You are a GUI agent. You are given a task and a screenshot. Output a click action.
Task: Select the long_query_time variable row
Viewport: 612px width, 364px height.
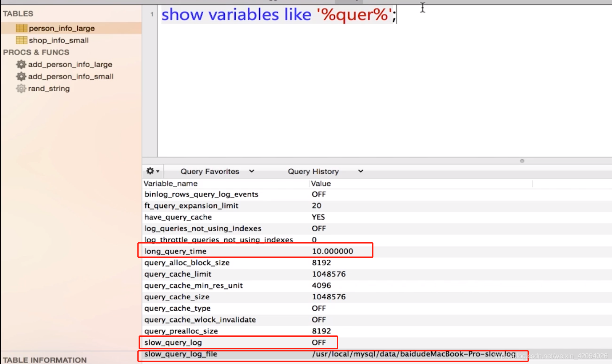(377, 251)
